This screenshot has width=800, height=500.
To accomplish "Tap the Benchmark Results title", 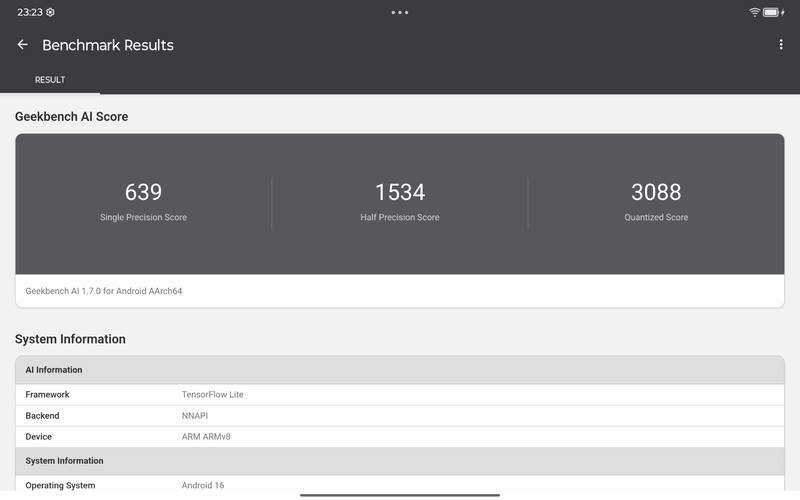I will tap(108, 45).
